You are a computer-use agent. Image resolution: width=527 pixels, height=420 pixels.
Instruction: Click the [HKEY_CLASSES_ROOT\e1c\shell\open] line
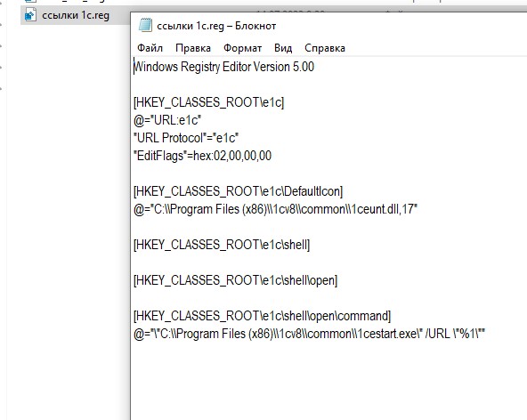click(235, 280)
